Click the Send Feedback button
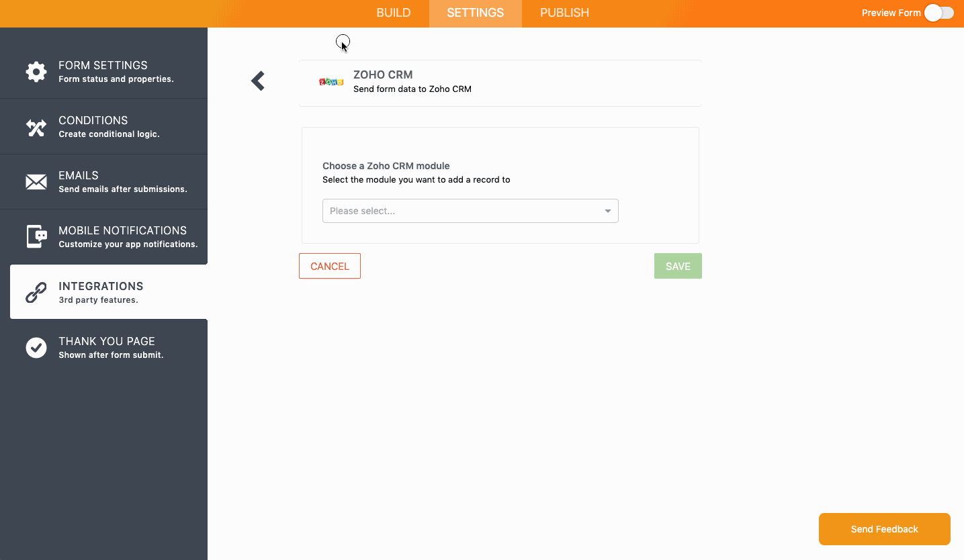This screenshot has height=560, width=964. tap(885, 529)
